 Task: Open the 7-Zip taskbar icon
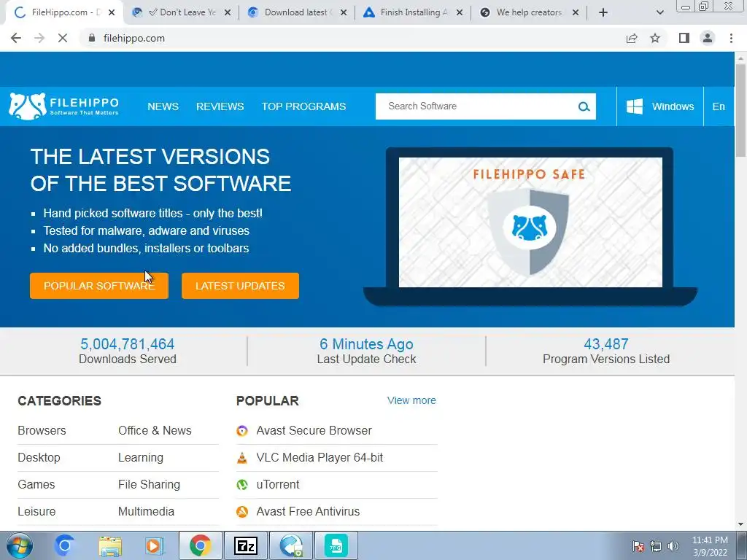(x=246, y=545)
